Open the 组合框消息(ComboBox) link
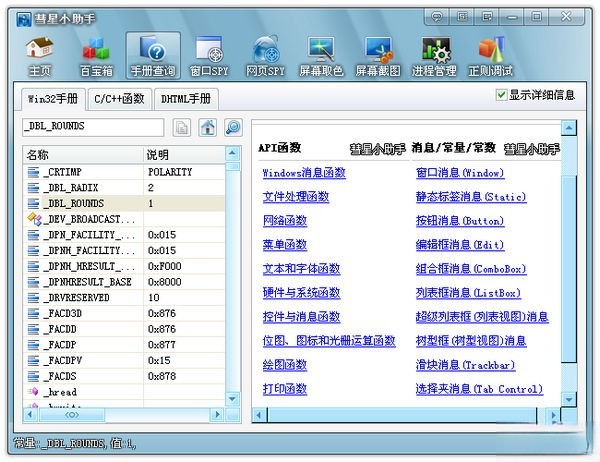This screenshot has width=600, height=462. [x=470, y=269]
